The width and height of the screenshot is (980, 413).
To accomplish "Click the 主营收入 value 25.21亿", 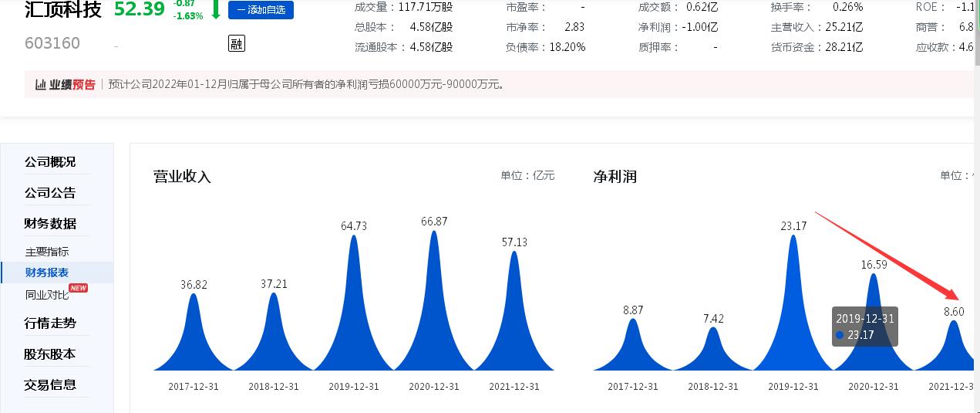I will click(x=844, y=27).
